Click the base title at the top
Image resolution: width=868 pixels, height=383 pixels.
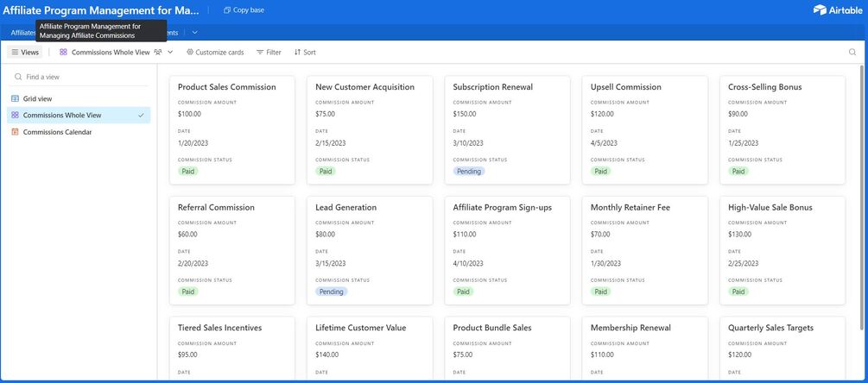click(101, 10)
